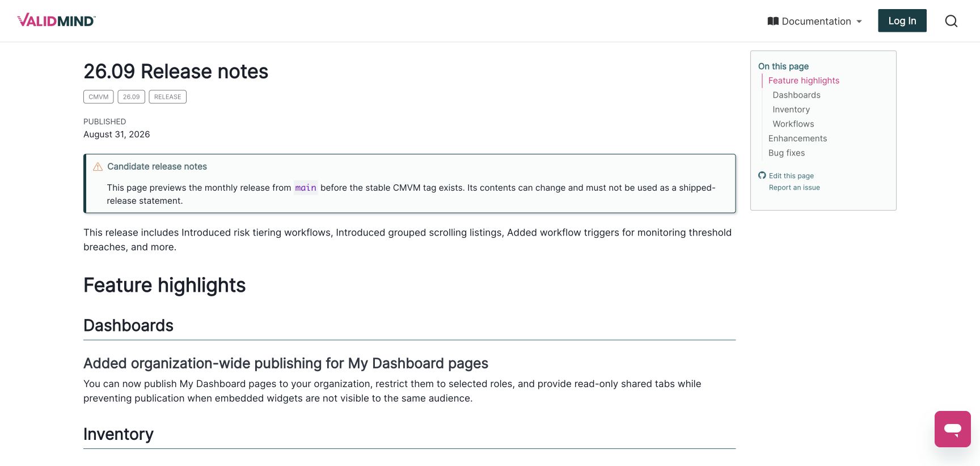Jump to Feature highlights in page contents
The width and height of the screenshot is (980, 466).
804,81
